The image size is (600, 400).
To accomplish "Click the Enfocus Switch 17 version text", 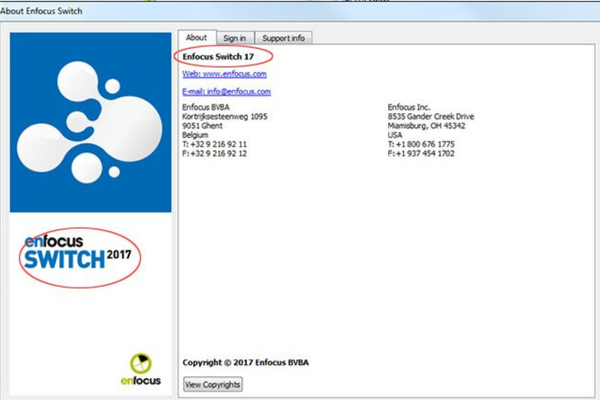I will (218, 57).
